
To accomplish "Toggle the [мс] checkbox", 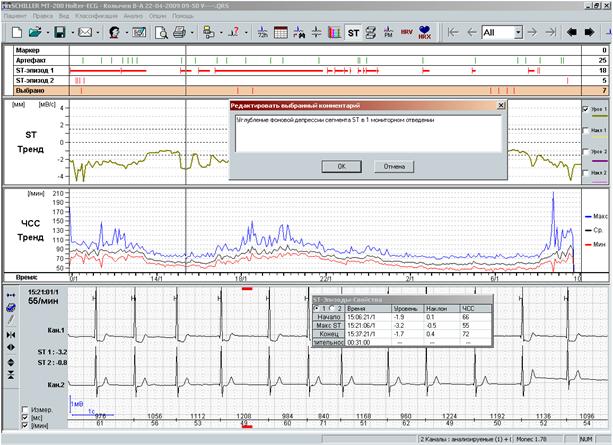I will [x=25, y=418].
